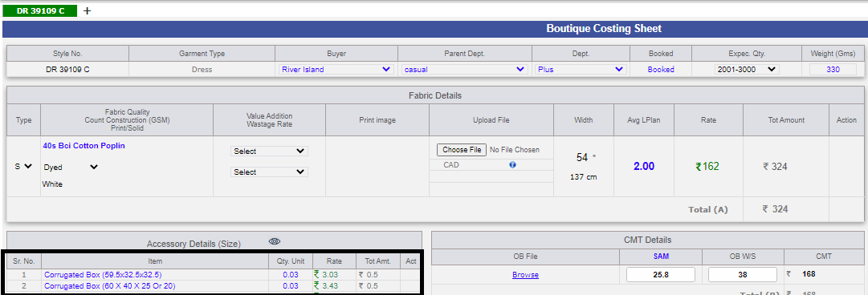Toggle the Accessory Details eye icon
Image resolution: width=868 pixels, height=295 pixels.
(275, 241)
